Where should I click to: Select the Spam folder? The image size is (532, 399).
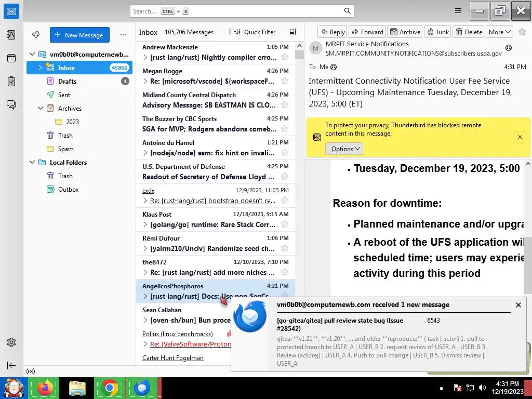click(79, 149)
